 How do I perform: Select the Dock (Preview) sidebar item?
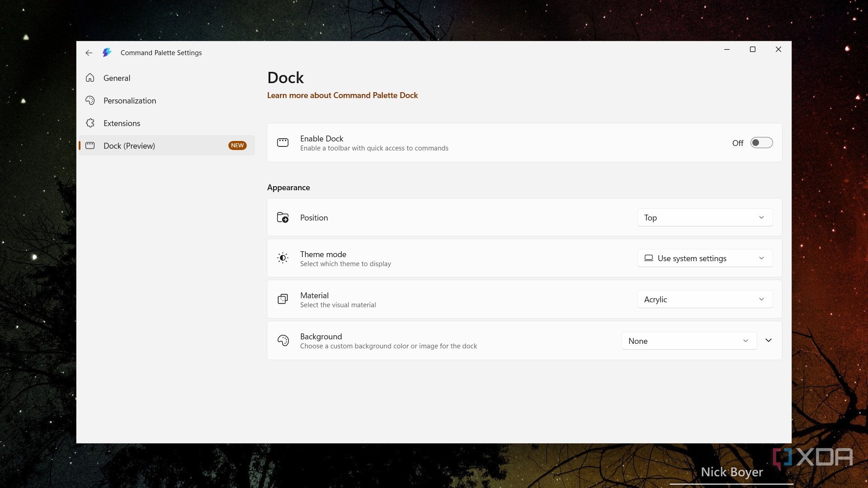[167, 145]
